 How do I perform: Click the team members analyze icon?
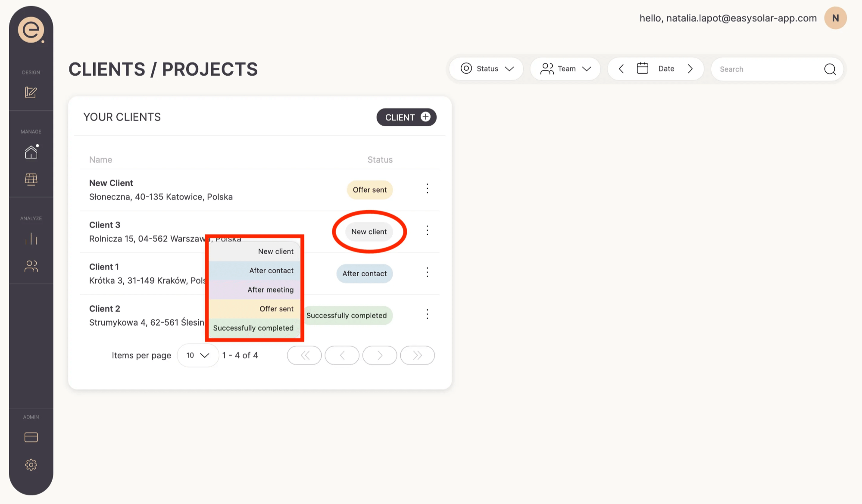[x=30, y=266]
